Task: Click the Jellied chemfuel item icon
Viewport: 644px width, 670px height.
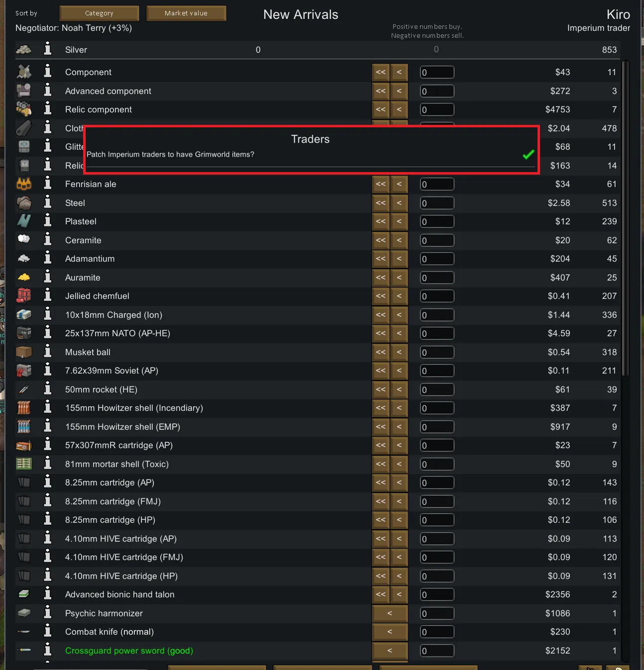Action: point(24,296)
